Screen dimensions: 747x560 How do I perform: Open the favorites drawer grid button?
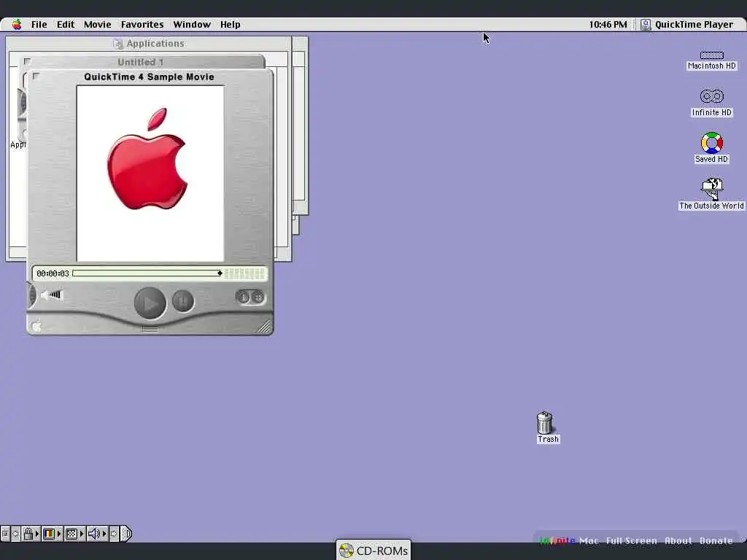[x=258, y=297]
